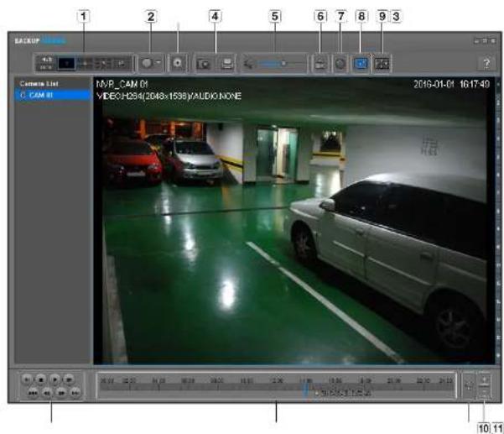Open the help question mark icon
Viewport: 504px width, 434px height.
point(486,63)
